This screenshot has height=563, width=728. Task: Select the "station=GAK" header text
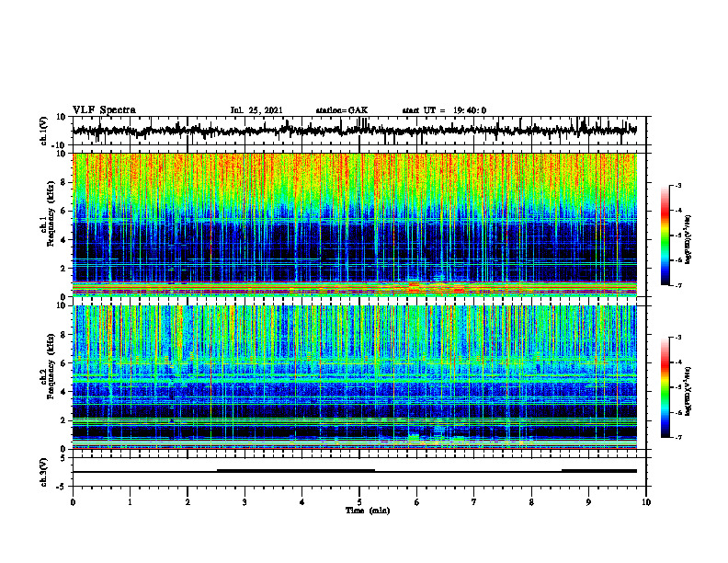tap(342, 110)
